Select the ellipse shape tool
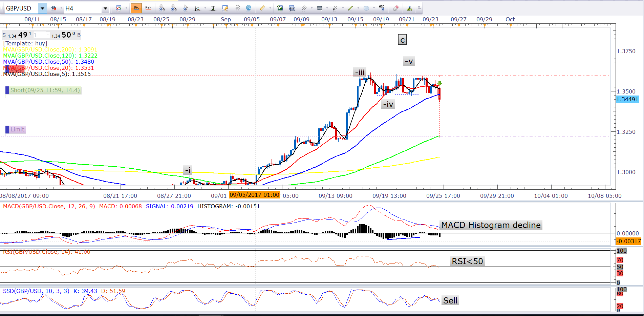Image resolution: width=644 pixels, height=316 pixels. tap(366, 8)
